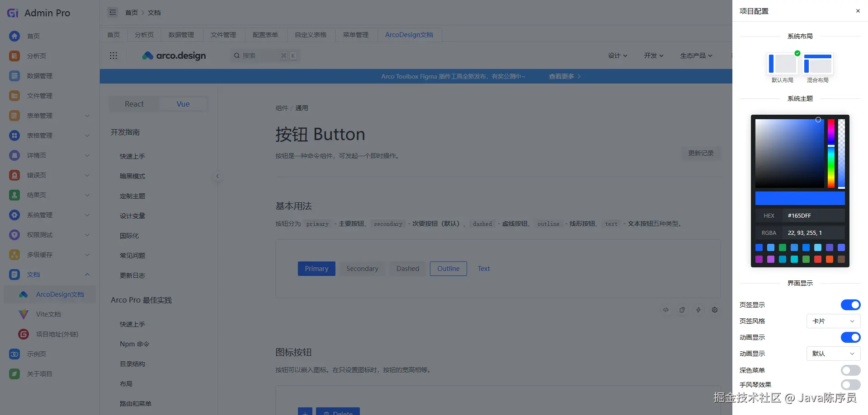868x415 pixels.
Task: Click the 搜索 search box
Action: pyautogui.click(x=264, y=56)
